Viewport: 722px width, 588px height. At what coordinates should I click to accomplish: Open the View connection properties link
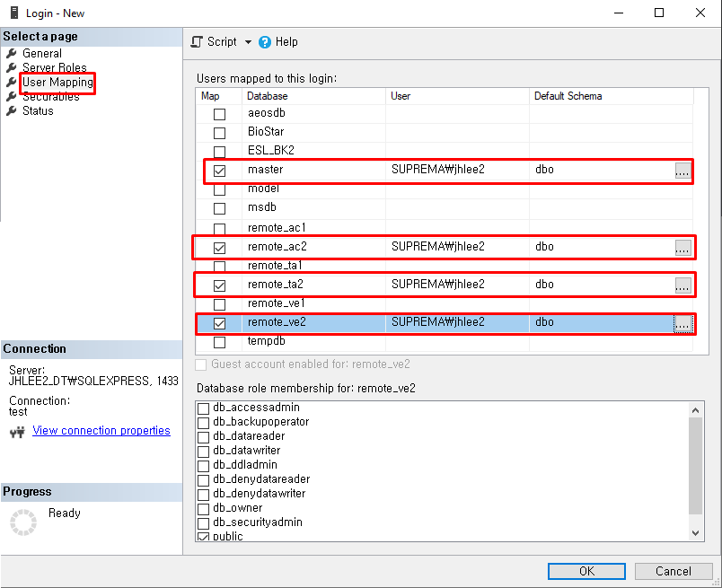pos(101,431)
